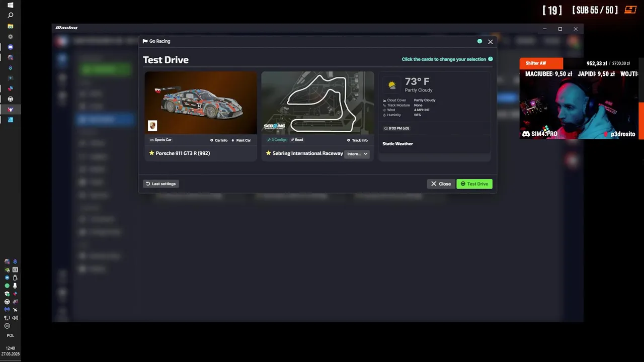
Task: Open the Windows Start menu
Action: point(11,5)
